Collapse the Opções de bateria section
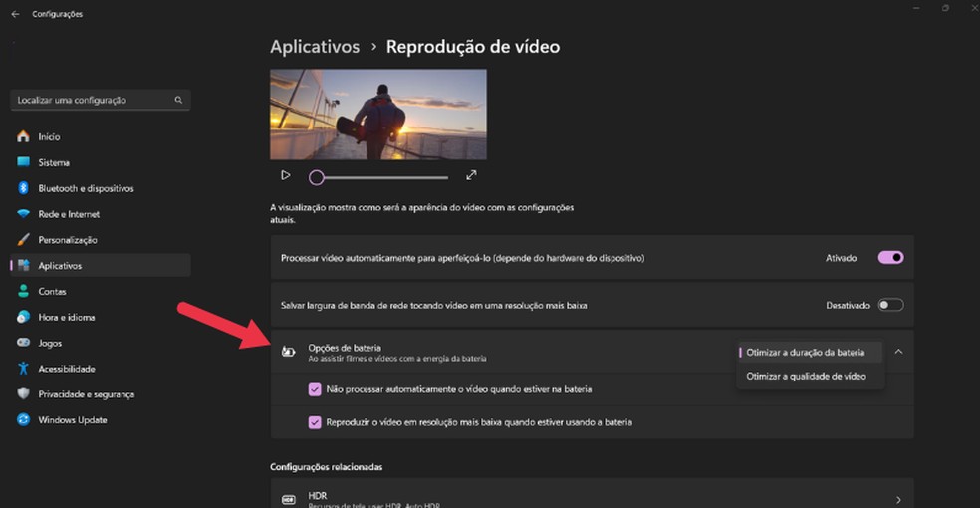Image resolution: width=980 pixels, height=508 pixels. coord(898,352)
